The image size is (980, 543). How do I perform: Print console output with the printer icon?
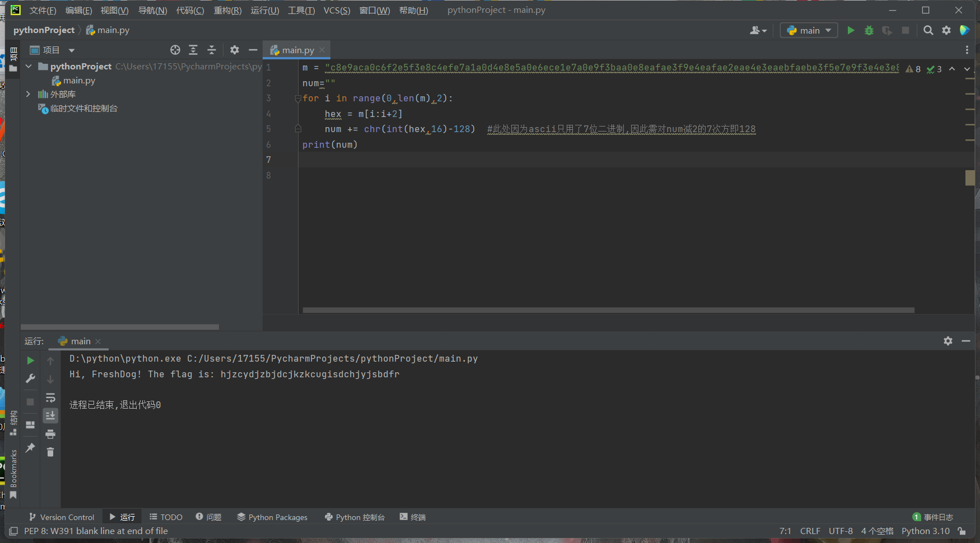(x=50, y=434)
